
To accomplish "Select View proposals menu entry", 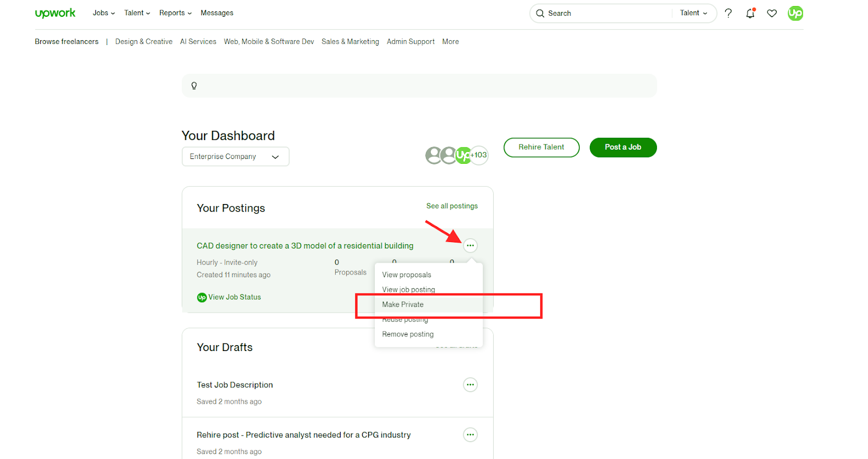I will click(x=406, y=275).
